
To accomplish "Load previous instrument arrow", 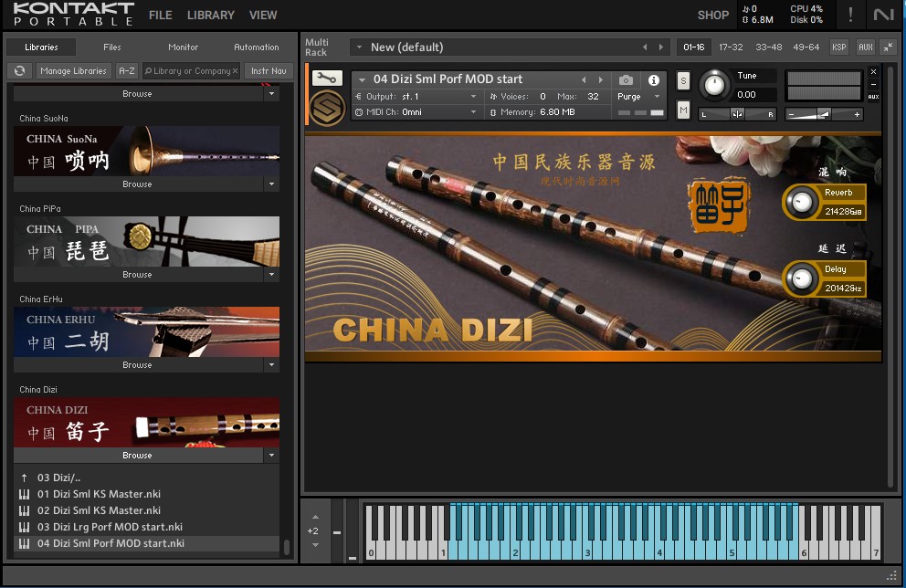I will coord(584,79).
